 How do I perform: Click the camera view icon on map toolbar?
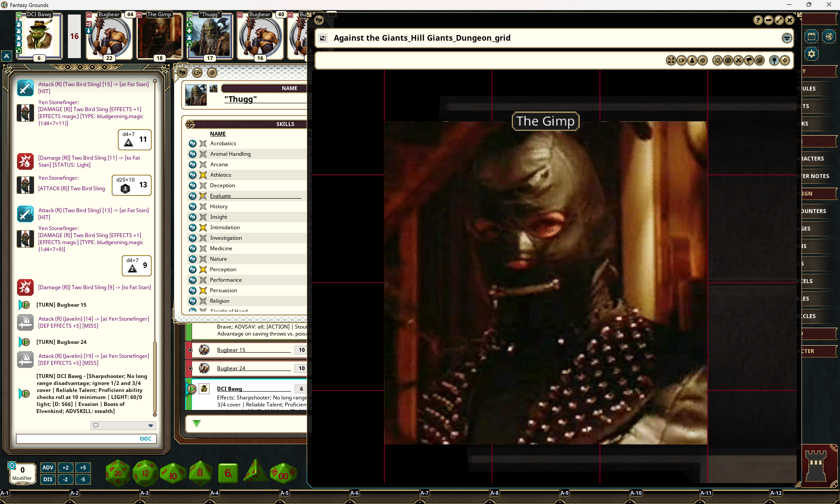(681, 60)
